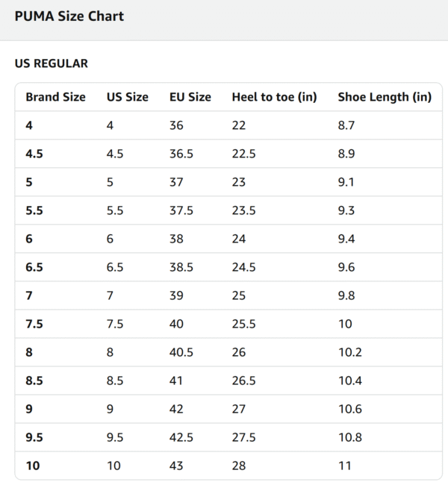Select shoe length value 9.6
The width and height of the screenshot is (448, 485).
346,267
